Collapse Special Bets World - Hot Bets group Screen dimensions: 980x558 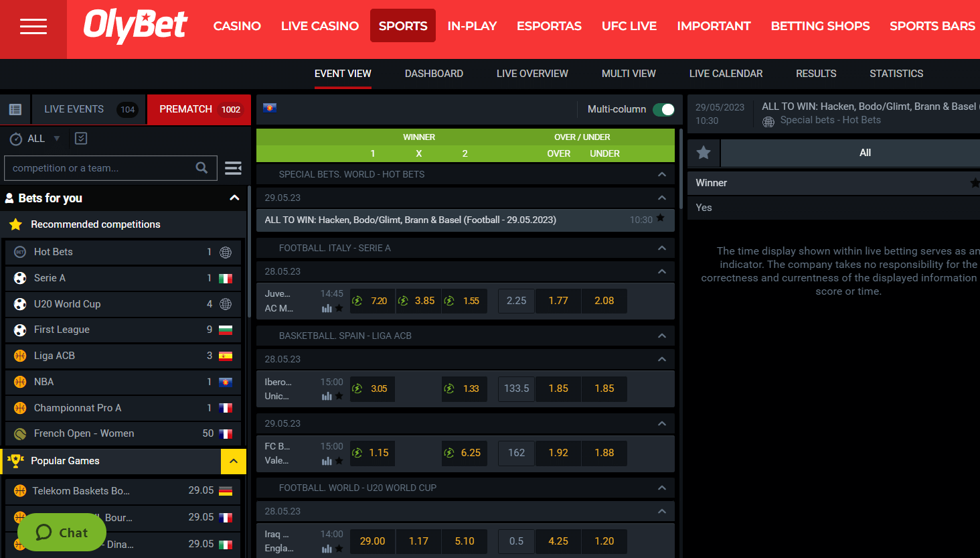662,174
